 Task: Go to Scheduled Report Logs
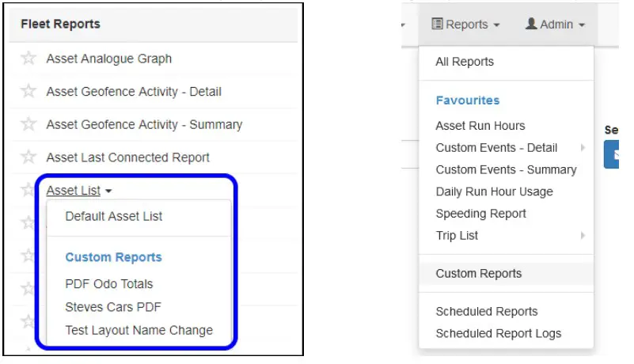click(498, 333)
